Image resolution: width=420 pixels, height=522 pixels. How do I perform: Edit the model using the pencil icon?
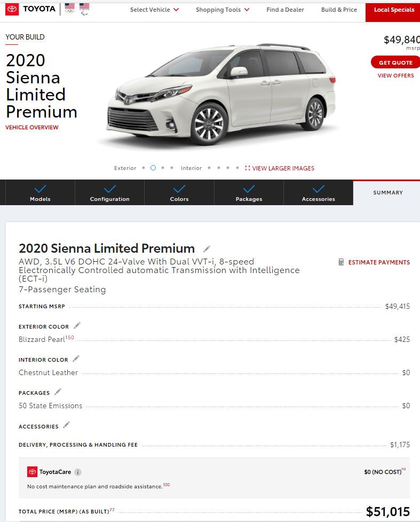(x=207, y=248)
